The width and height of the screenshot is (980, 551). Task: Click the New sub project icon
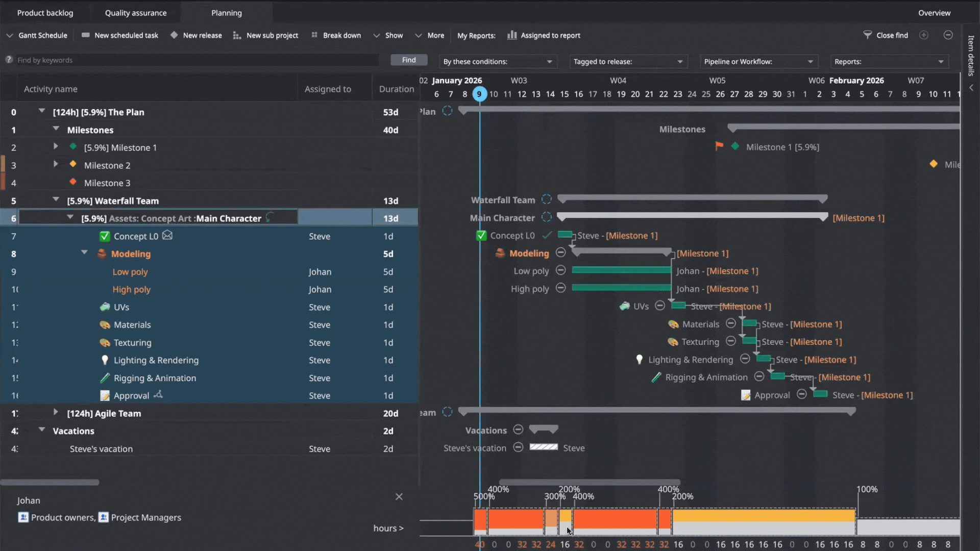click(237, 35)
